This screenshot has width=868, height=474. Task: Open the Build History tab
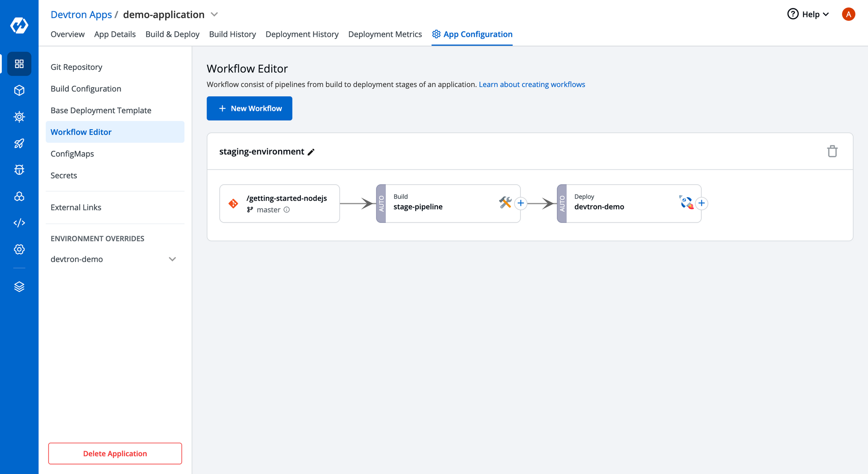[x=232, y=34]
